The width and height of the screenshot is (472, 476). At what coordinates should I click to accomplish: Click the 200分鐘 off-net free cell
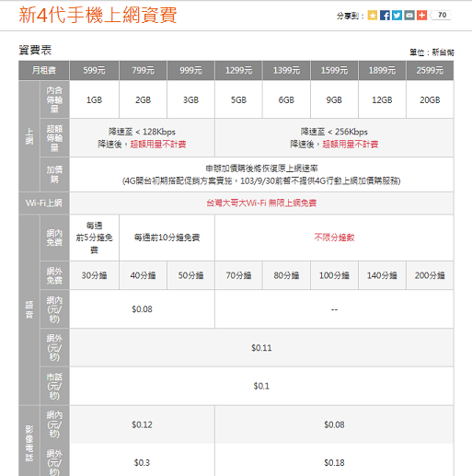point(430,275)
